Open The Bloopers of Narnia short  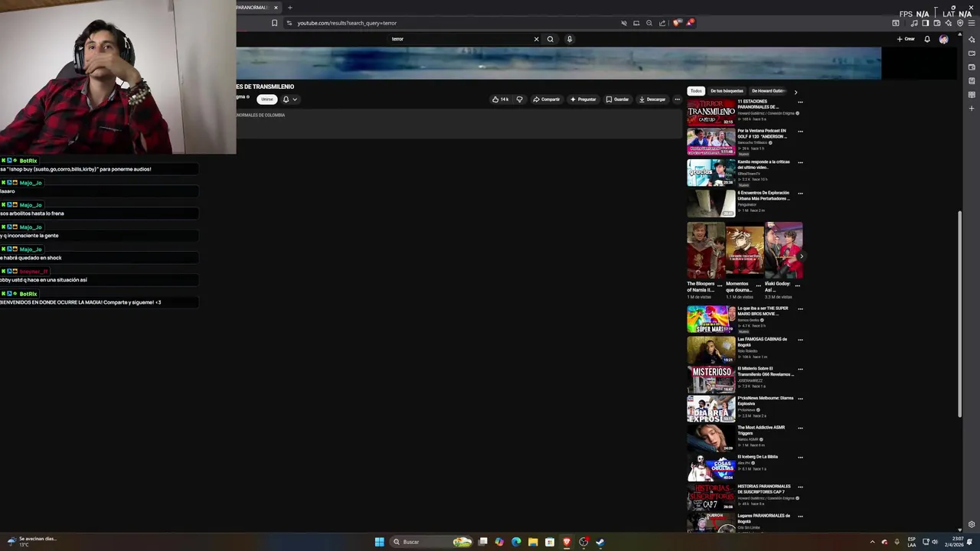(705, 251)
